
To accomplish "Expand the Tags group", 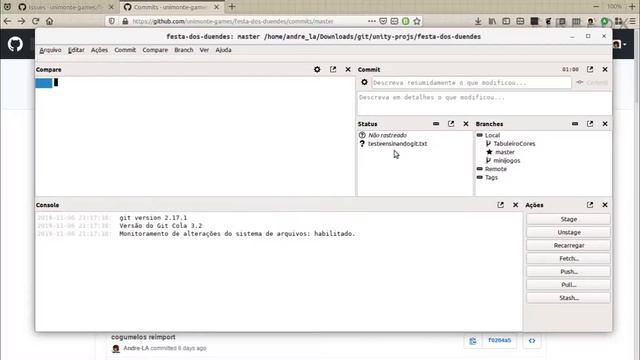I will click(x=480, y=178).
